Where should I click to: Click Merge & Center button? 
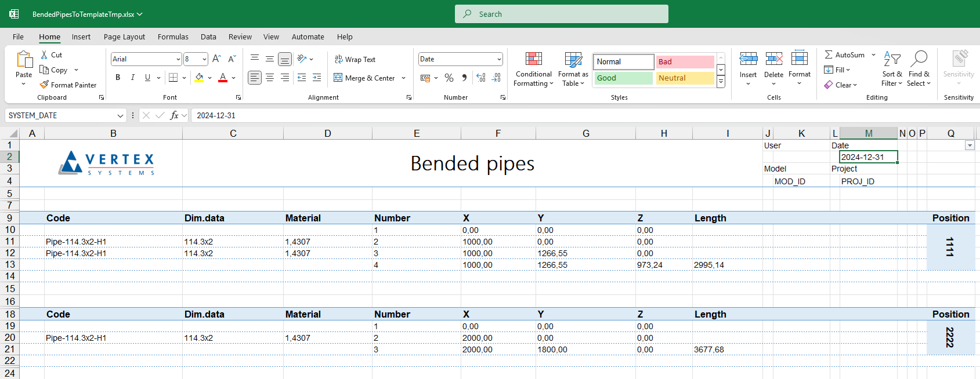(364, 78)
